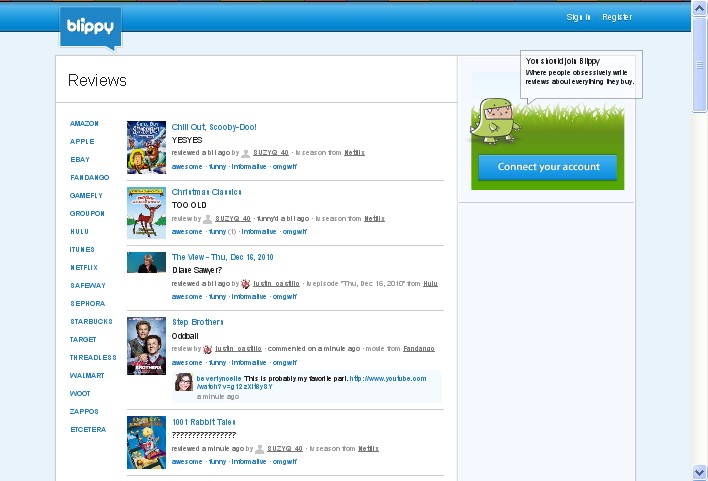This screenshot has height=481, width=708.
Task: Filter reviews by Woot
Action: coord(80,393)
